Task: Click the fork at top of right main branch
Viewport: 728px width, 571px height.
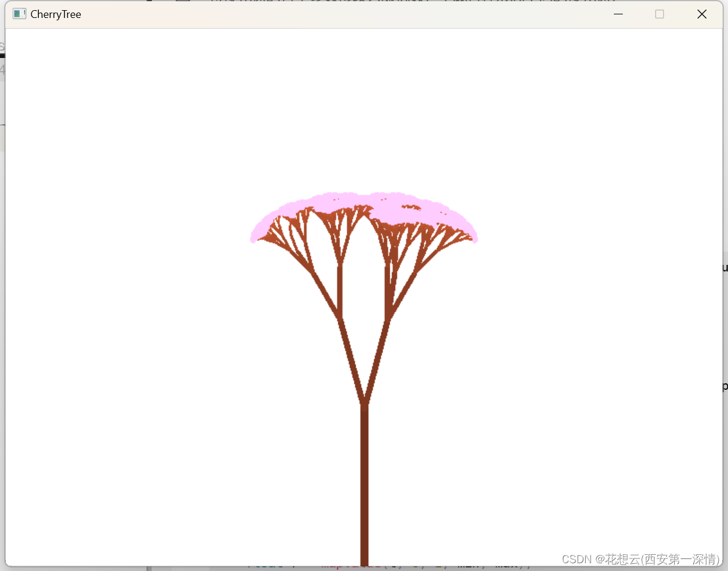Action: click(x=389, y=318)
